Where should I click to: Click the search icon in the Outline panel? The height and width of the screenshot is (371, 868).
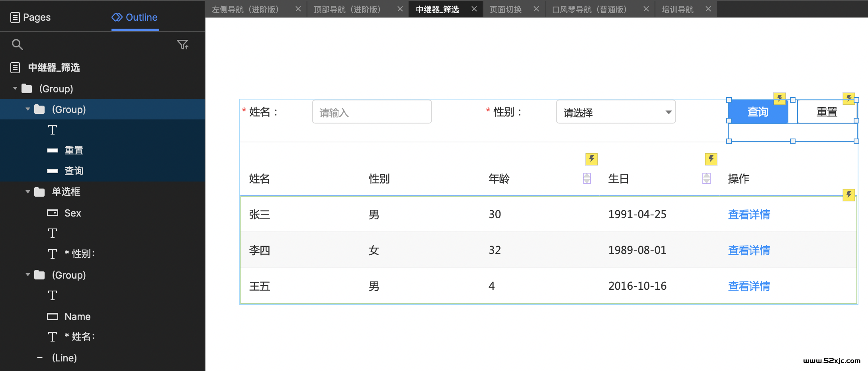click(x=17, y=45)
